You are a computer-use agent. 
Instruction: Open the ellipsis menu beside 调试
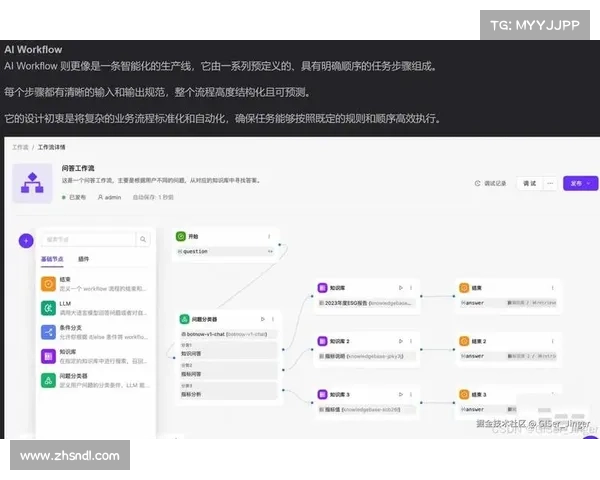[x=550, y=183]
